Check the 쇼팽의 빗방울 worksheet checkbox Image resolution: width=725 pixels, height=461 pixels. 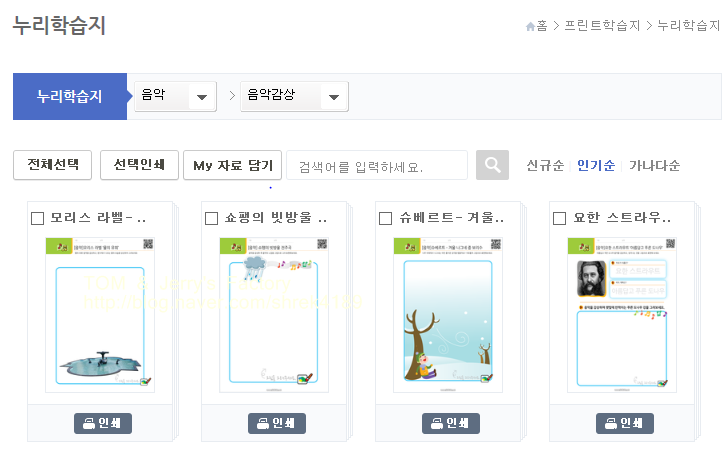pyautogui.click(x=211, y=218)
